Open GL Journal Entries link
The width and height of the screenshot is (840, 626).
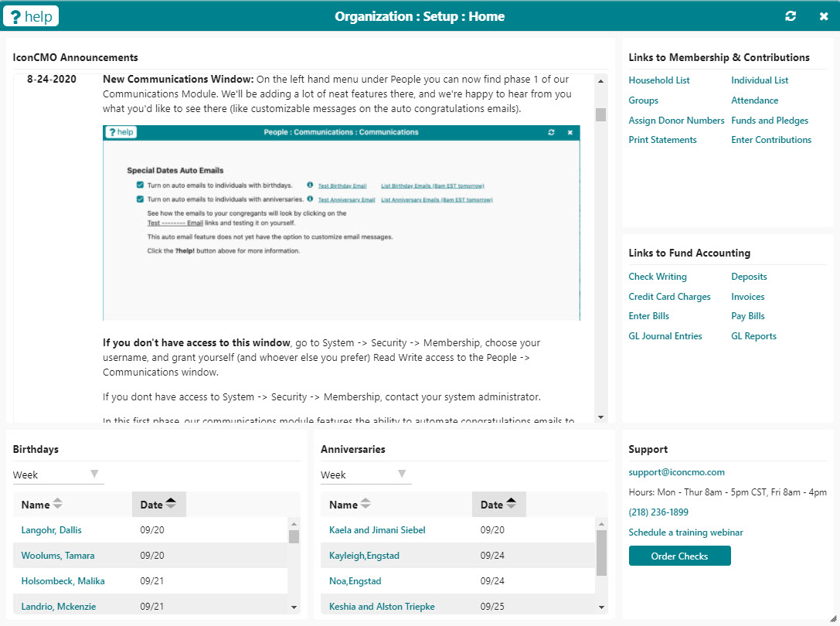(665, 336)
